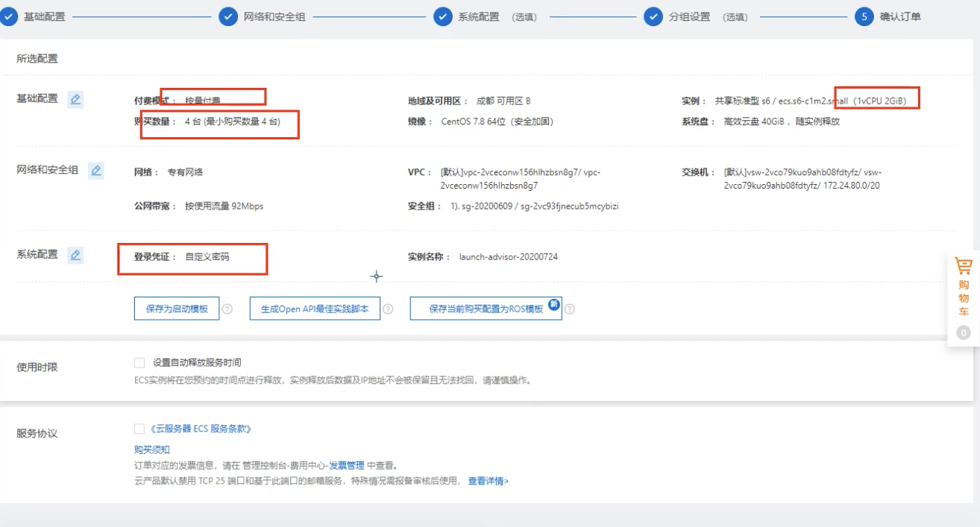980x527 pixels.
Task: Click the edit pencil beside 系统配置
Action: pyautogui.click(x=75, y=255)
